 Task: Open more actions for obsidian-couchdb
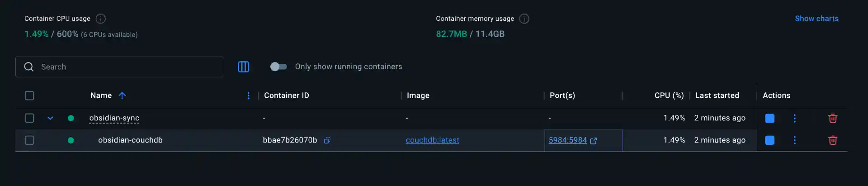coord(794,140)
